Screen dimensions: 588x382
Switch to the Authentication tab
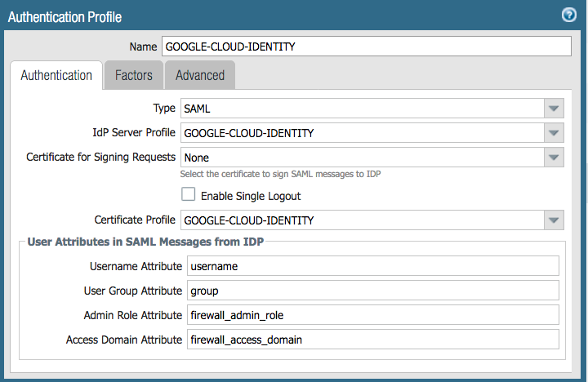click(x=56, y=75)
